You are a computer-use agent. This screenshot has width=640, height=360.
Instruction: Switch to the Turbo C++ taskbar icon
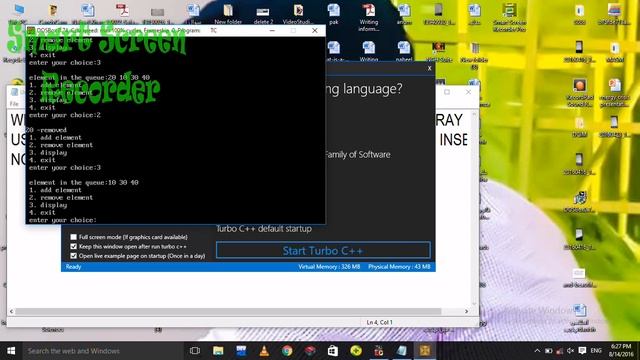379,351
